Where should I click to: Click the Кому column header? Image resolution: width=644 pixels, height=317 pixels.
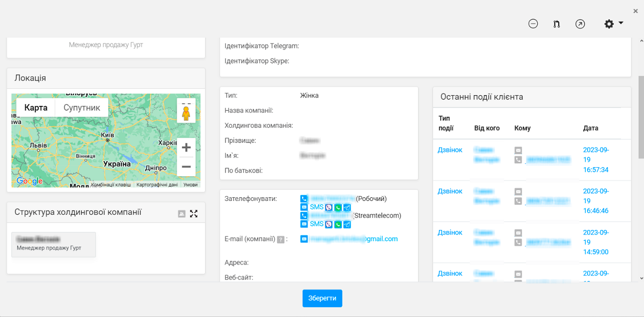click(522, 128)
